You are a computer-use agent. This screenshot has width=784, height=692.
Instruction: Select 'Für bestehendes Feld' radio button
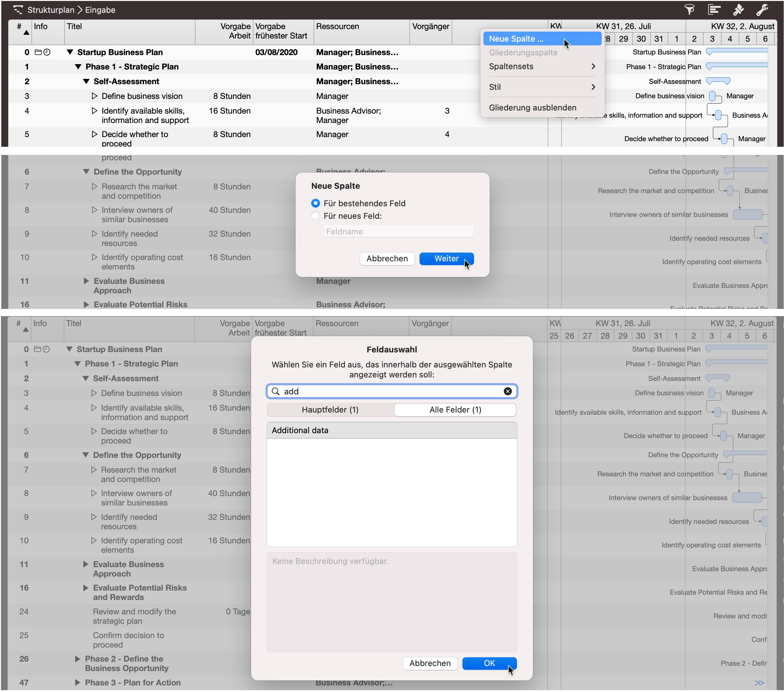(315, 203)
